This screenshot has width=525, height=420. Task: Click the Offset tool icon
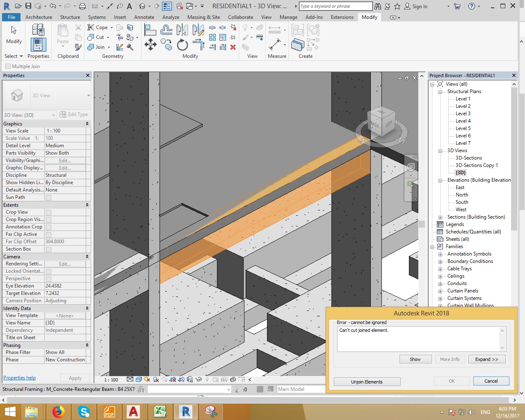166,30
